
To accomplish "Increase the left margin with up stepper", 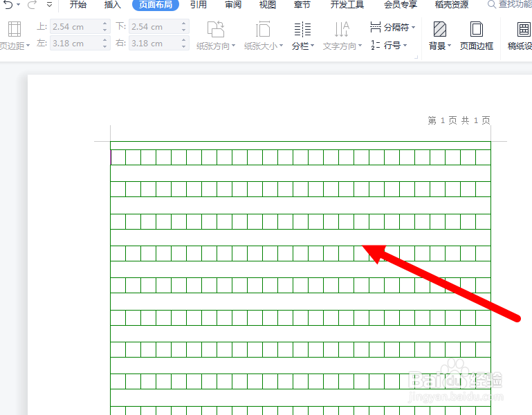I will 105,40.
